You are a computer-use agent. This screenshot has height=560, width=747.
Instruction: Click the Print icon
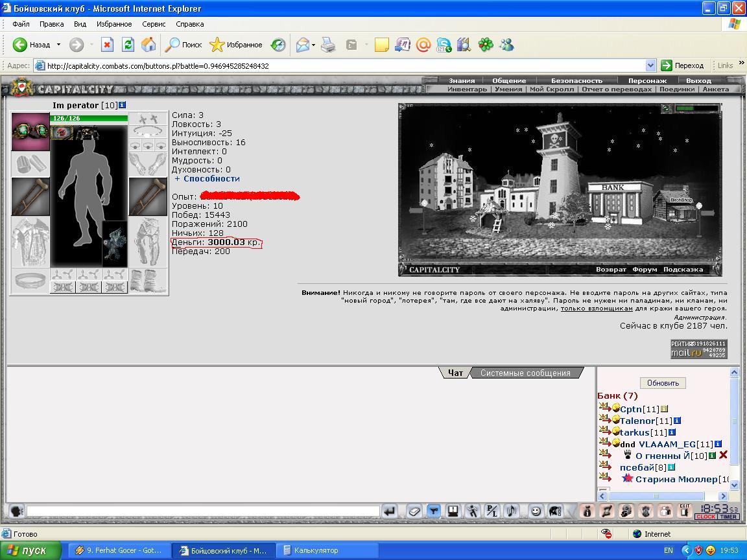[328, 45]
